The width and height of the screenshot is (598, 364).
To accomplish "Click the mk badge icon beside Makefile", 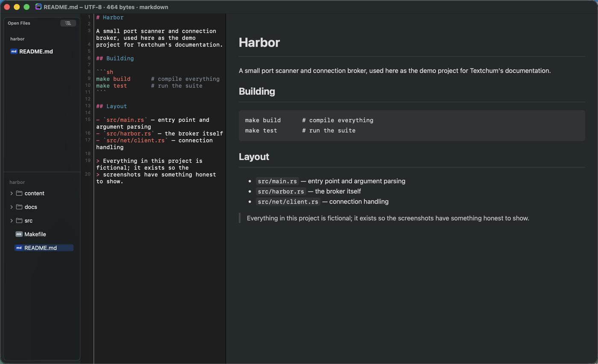I will 19,234.
